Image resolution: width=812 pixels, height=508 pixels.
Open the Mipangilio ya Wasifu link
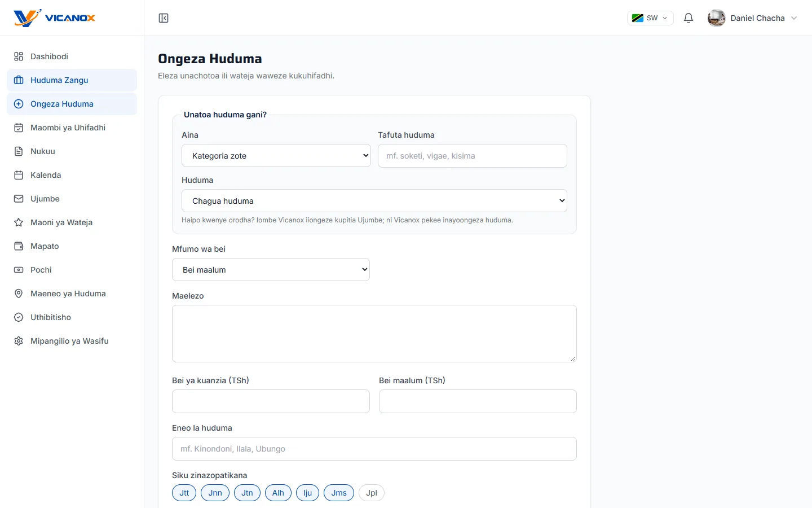tap(72, 341)
